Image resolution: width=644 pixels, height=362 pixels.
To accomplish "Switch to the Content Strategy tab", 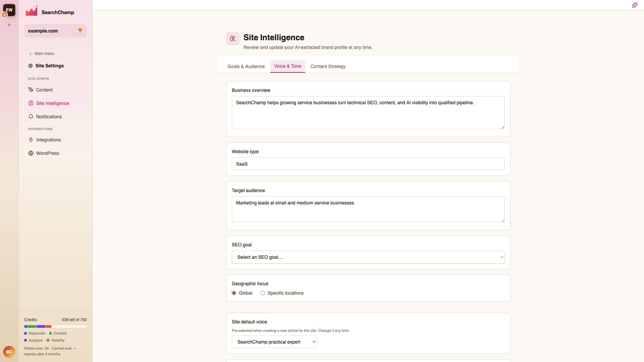I will 328,66.
